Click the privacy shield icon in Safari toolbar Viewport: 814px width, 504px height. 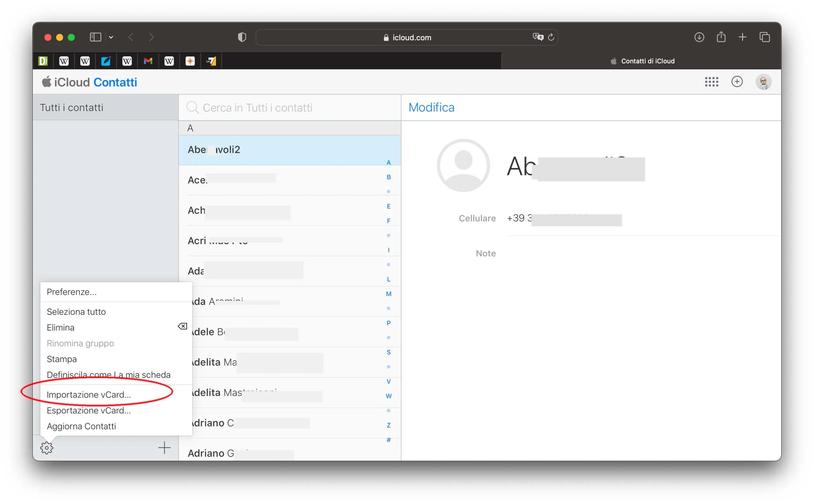241,37
